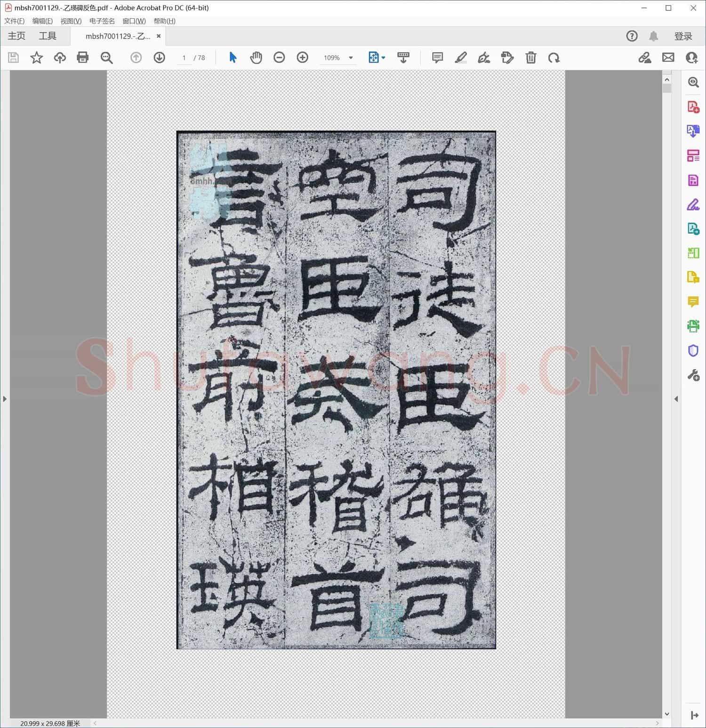The height and width of the screenshot is (728, 706).
Task: Expand the left navigation pane arrow
Action: click(5, 398)
